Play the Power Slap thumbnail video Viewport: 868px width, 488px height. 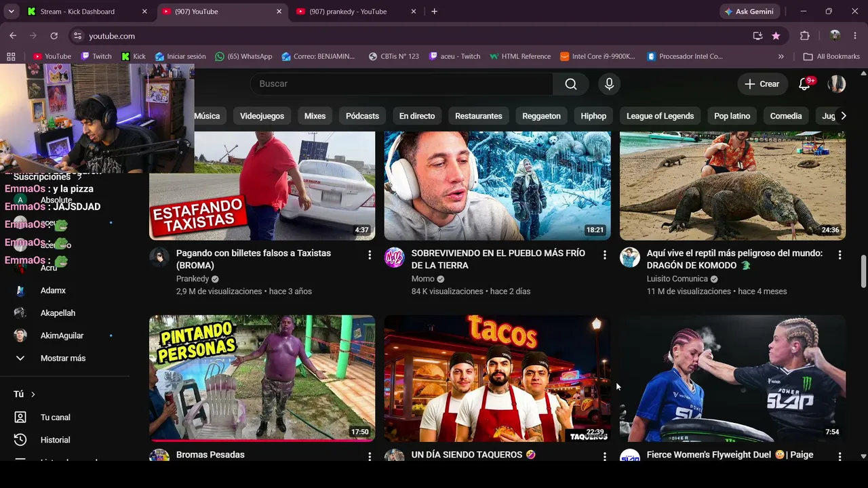point(732,378)
